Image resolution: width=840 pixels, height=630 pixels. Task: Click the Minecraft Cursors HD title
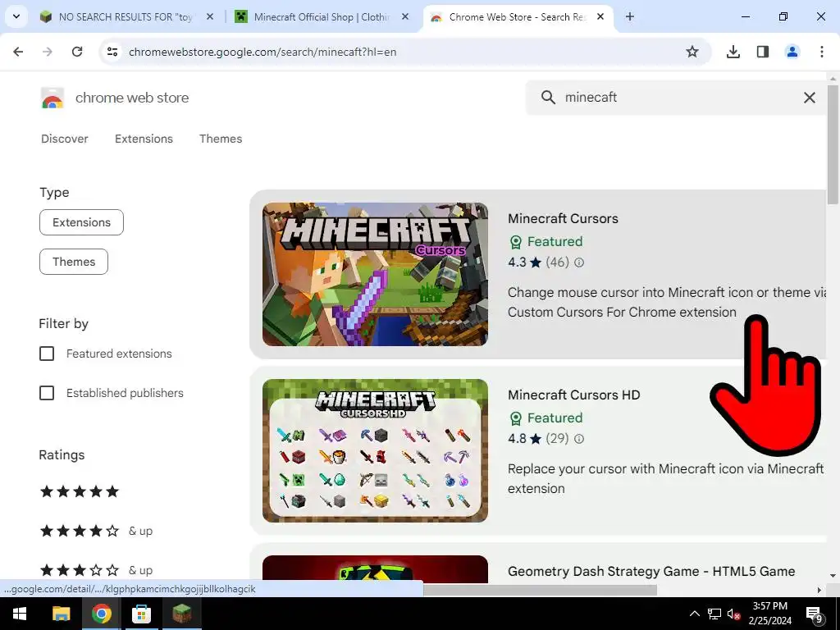pyautogui.click(x=573, y=395)
